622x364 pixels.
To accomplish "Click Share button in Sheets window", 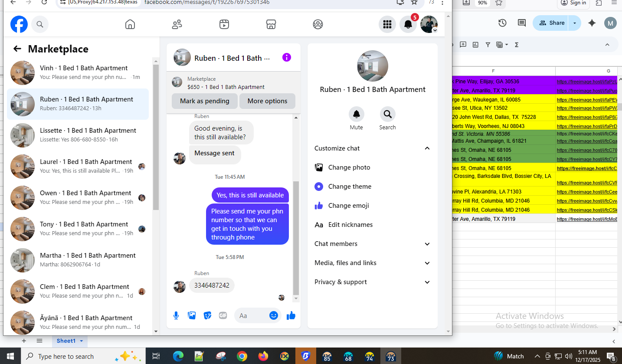I will (551, 23).
